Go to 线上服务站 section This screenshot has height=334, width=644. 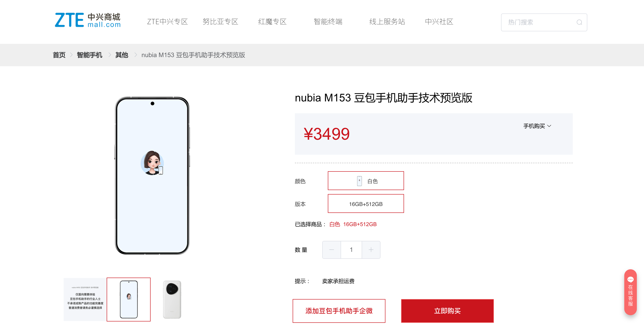pyautogui.click(x=387, y=22)
